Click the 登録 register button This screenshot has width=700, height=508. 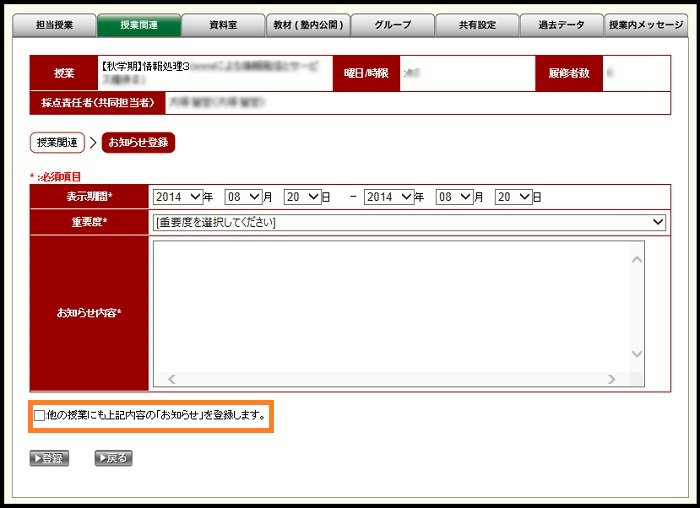point(48,459)
